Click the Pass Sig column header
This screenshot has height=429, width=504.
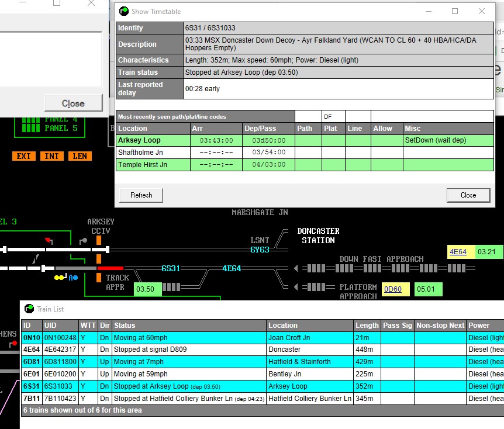click(x=398, y=325)
